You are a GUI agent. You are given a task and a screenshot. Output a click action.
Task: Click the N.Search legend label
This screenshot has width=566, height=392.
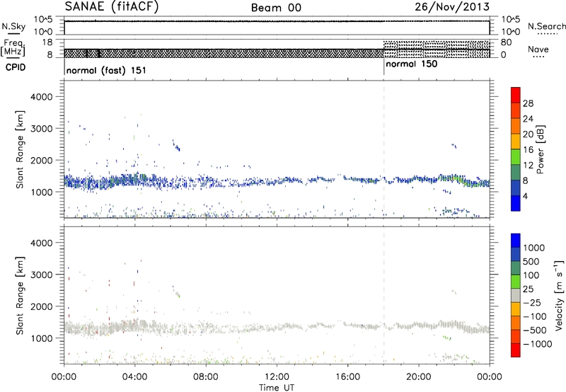(546, 26)
